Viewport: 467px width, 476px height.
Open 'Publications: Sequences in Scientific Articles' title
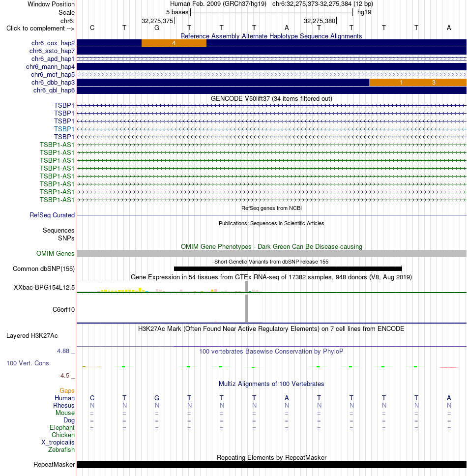coord(271,223)
